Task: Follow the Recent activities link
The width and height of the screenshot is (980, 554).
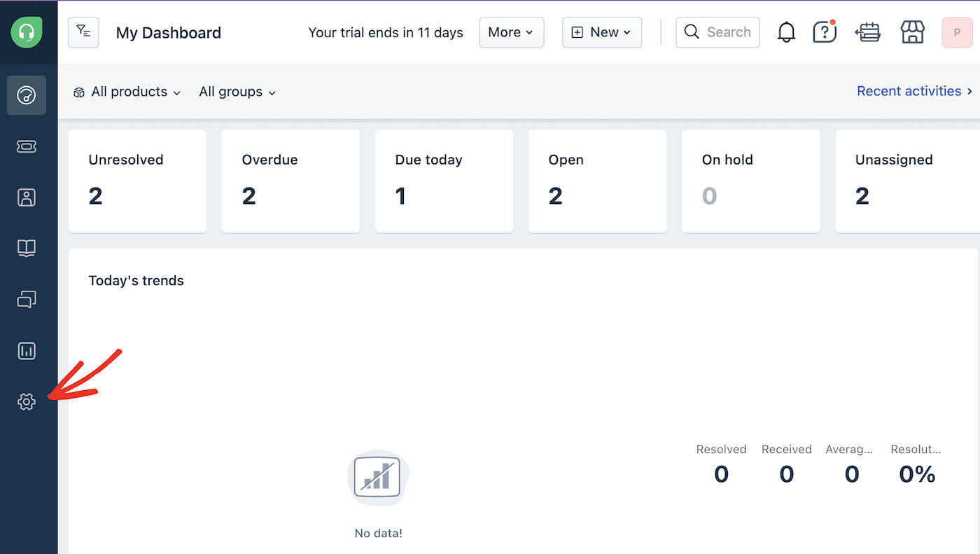Action: tap(909, 91)
